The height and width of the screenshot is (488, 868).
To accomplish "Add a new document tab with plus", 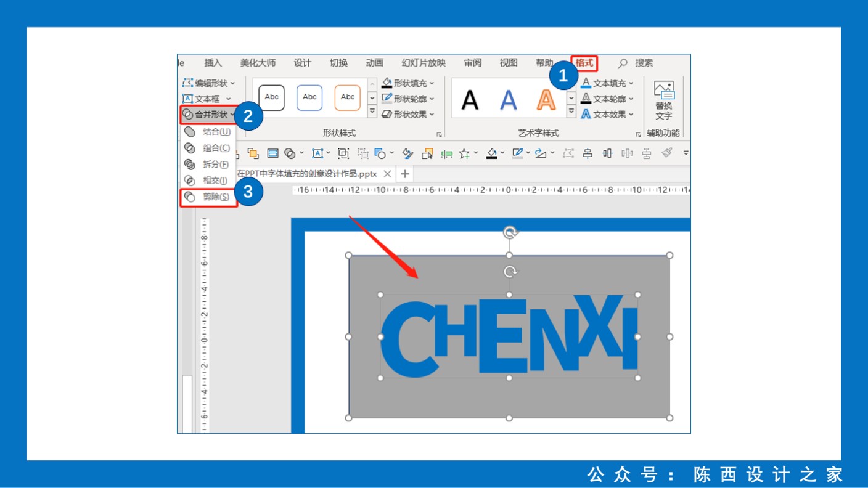I will (404, 174).
